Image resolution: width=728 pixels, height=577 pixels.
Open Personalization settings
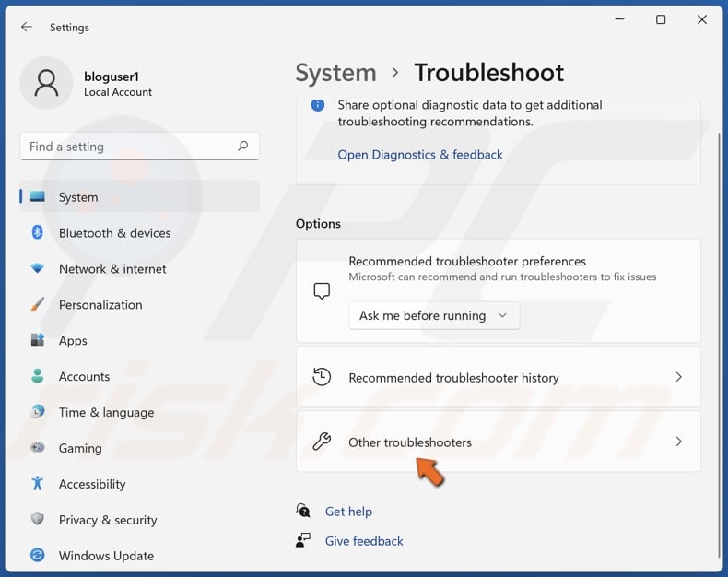click(139, 304)
